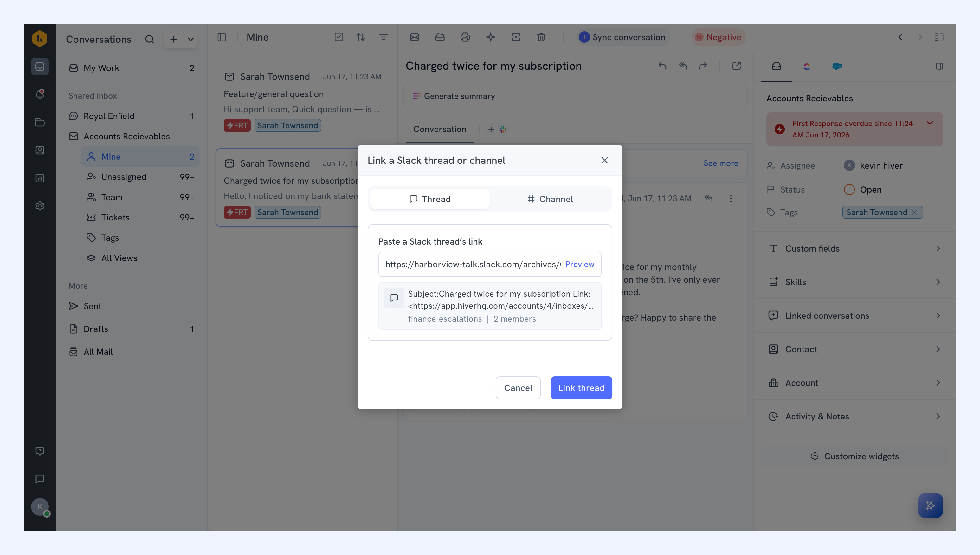
Task: Toggle right sidebar layout icon
Action: click(939, 37)
